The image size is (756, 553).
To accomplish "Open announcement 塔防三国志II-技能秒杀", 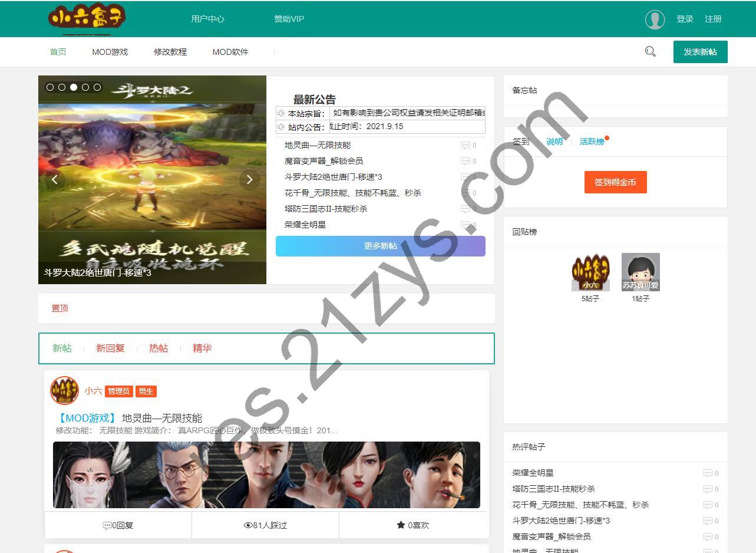I will tap(326, 209).
